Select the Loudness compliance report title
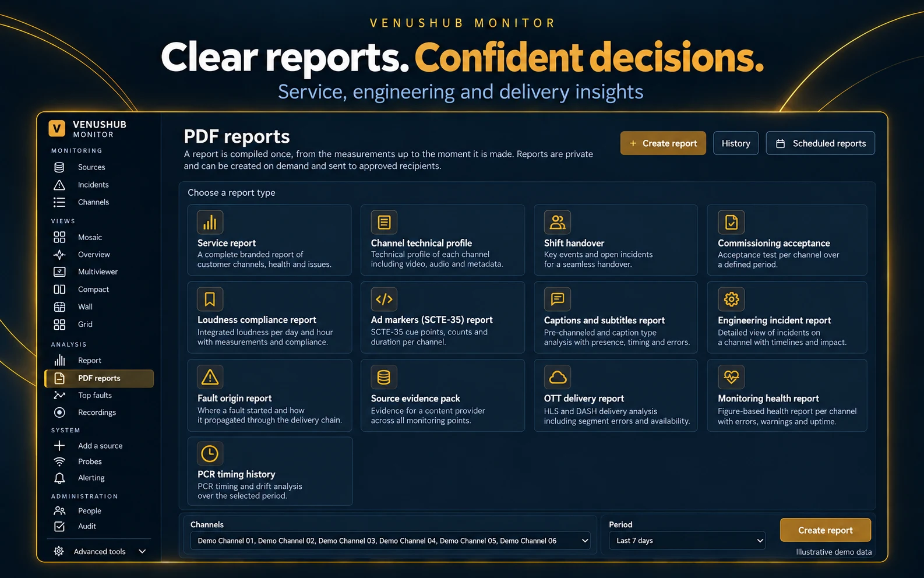 pyautogui.click(x=257, y=320)
